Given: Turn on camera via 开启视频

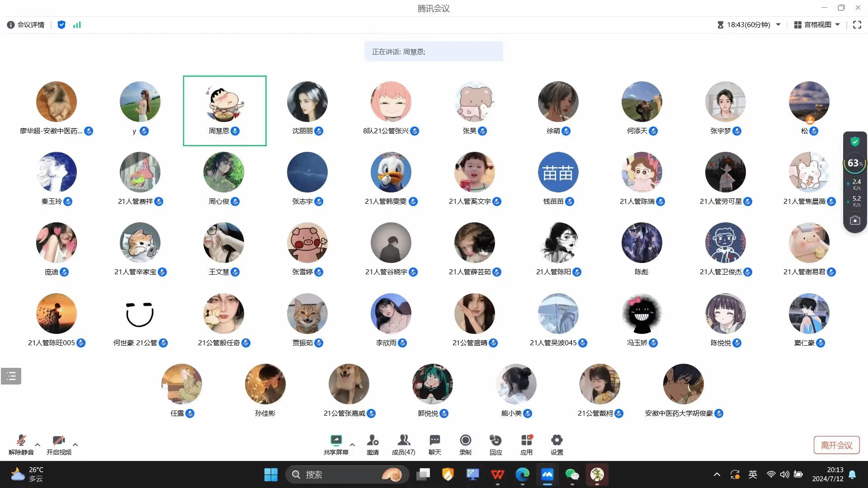Looking at the screenshot, I should pyautogui.click(x=59, y=441).
